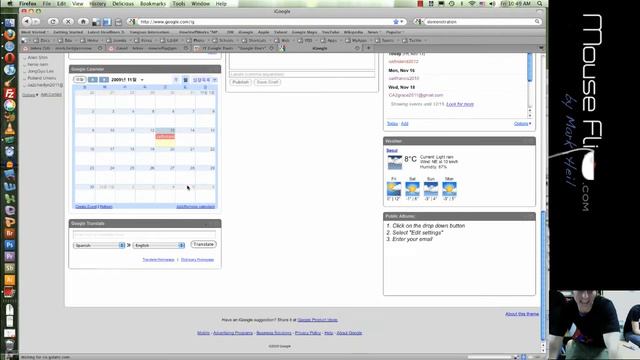The height and width of the screenshot is (360, 640).
Task: Open the Look for more link
Action: pos(460,104)
